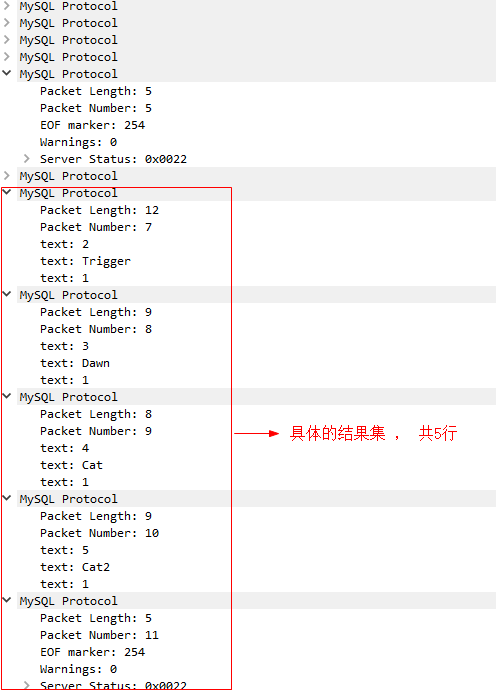This screenshot has width=496, height=693.
Task: Expand the second collapsed MySQL Protocol entry
Action: point(7,23)
